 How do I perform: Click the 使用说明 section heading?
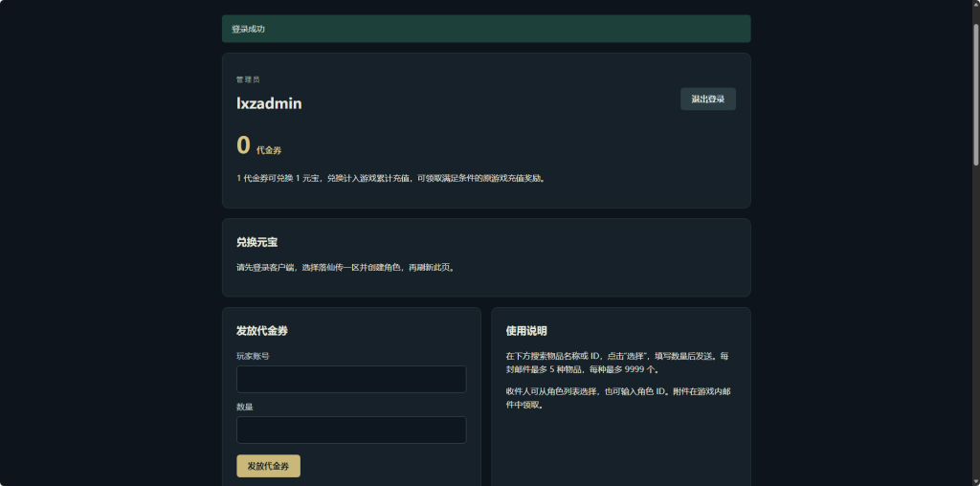click(526, 330)
